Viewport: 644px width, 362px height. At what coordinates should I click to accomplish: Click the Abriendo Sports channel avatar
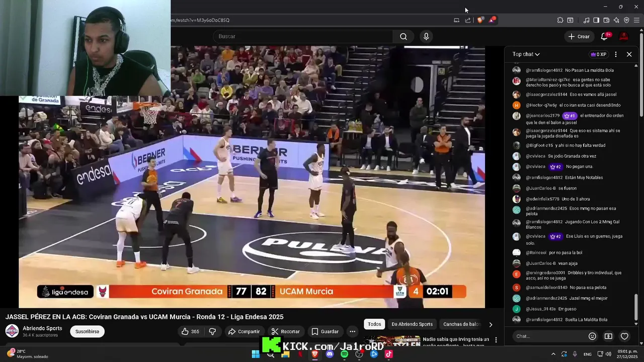pyautogui.click(x=12, y=331)
